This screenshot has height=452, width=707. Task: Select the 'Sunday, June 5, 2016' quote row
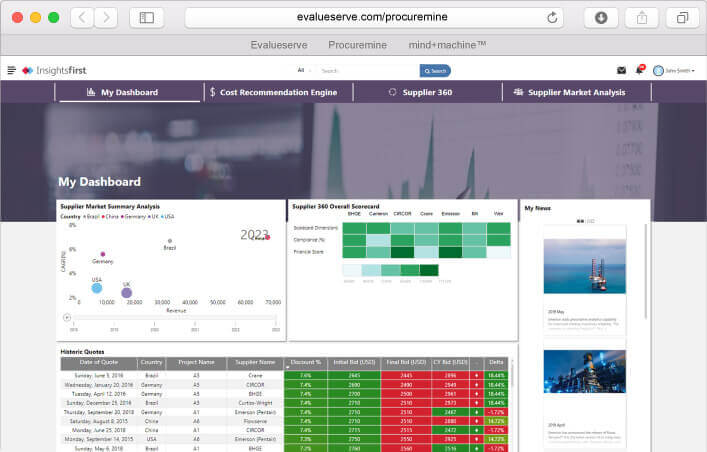click(284, 375)
